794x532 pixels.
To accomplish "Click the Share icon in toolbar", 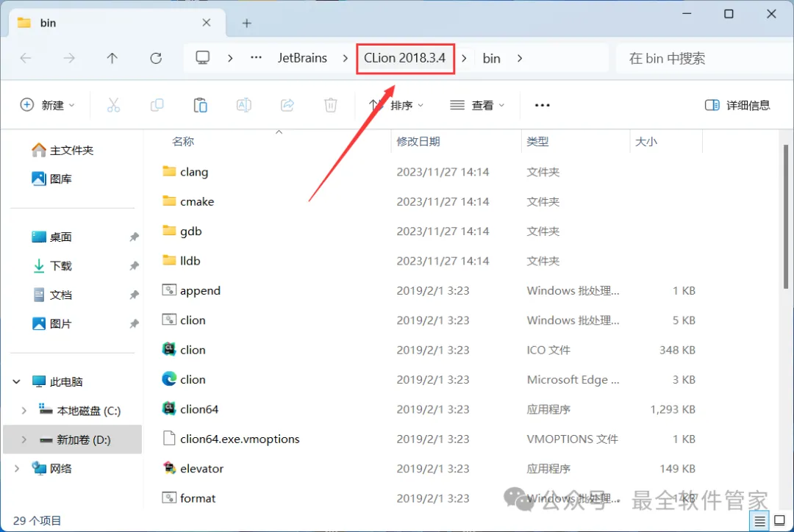I will (x=287, y=105).
